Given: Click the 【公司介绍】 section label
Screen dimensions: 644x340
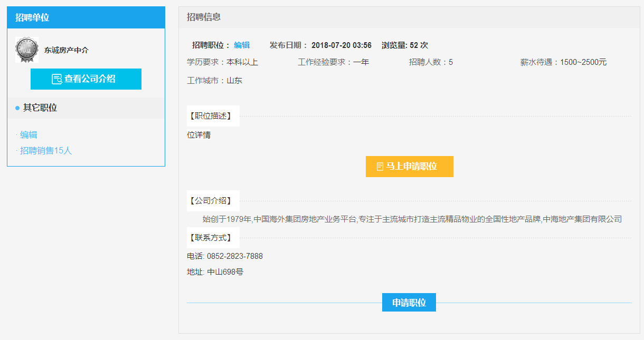Looking at the screenshot, I should point(211,201).
